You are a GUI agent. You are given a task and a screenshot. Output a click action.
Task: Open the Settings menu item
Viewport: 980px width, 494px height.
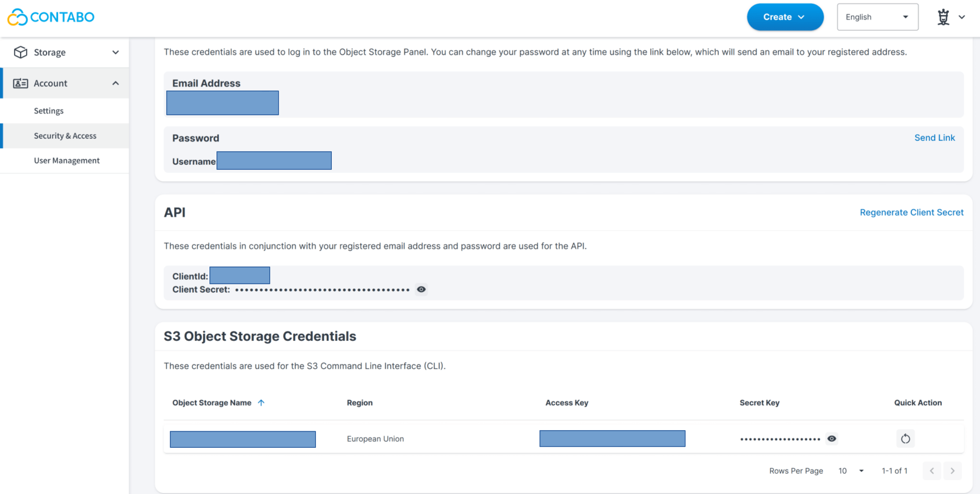coord(49,111)
